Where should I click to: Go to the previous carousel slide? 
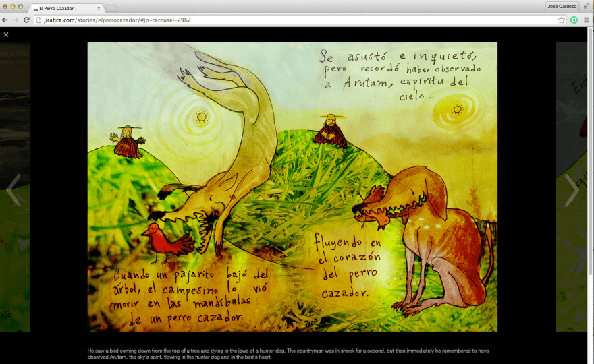[x=13, y=190]
